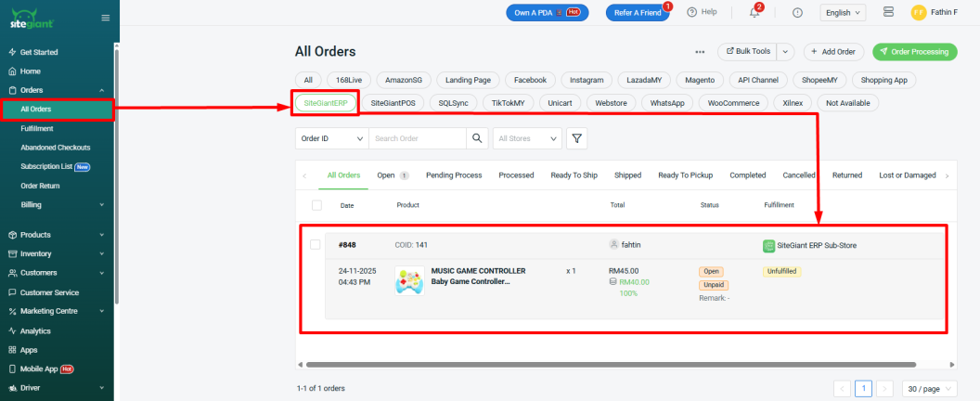Select all orders with header checkbox
Screen dimensions: 980x401
[316, 205]
